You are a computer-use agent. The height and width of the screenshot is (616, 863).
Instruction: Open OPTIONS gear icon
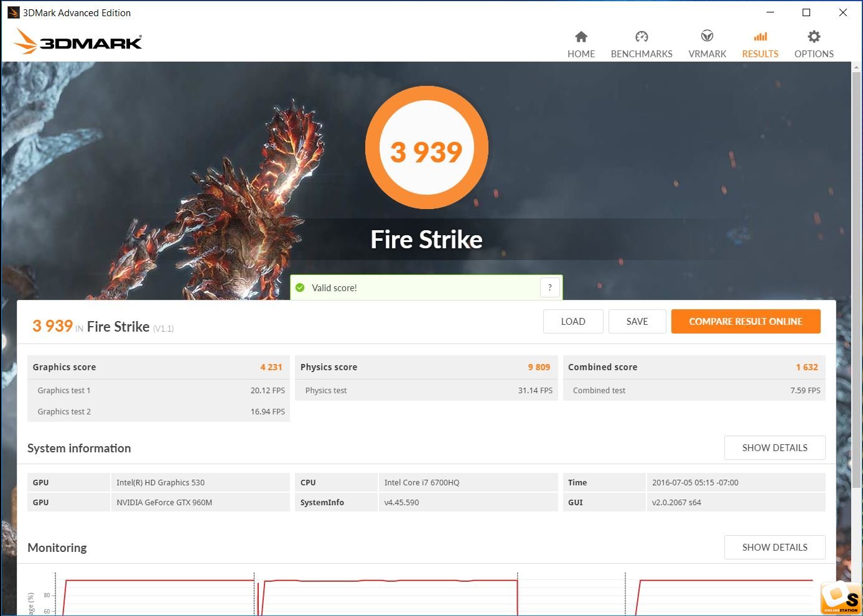click(814, 37)
